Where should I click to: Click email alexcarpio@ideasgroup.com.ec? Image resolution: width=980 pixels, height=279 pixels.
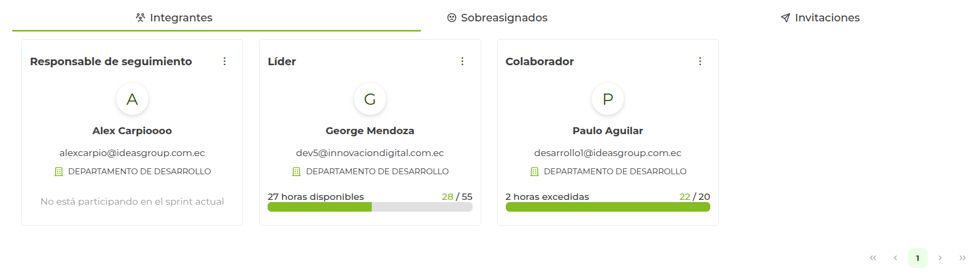click(x=132, y=153)
